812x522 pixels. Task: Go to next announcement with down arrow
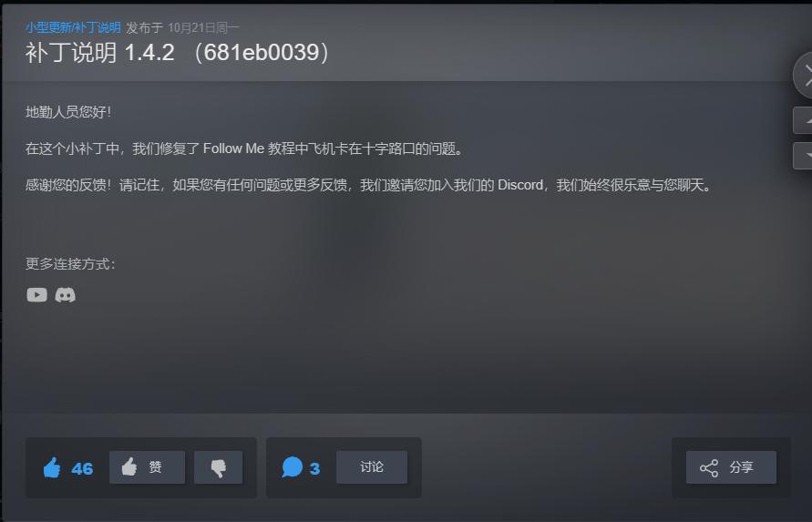(803, 156)
